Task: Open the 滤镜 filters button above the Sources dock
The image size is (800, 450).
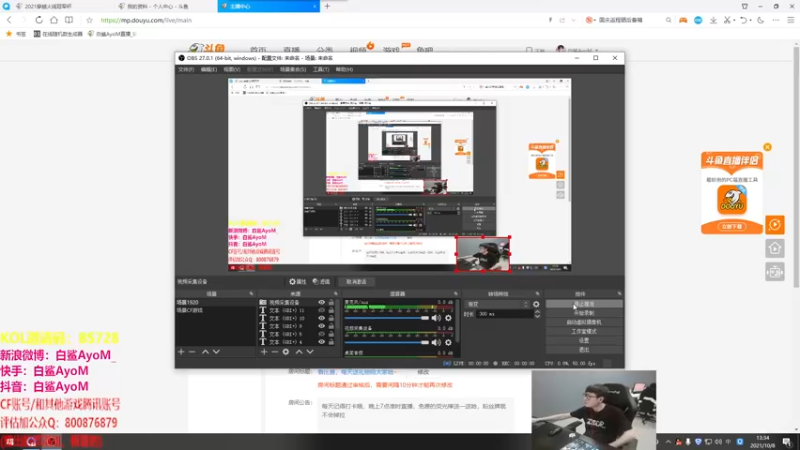Action: tap(321, 282)
